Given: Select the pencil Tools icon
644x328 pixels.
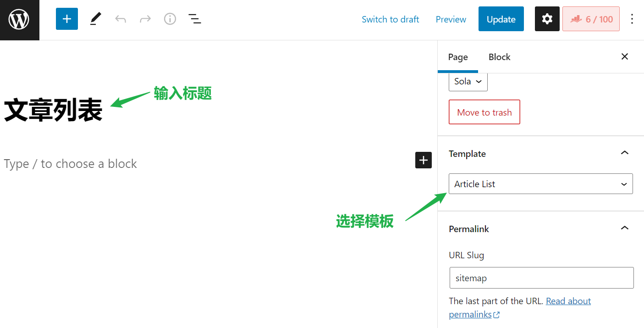Looking at the screenshot, I should tap(95, 19).
